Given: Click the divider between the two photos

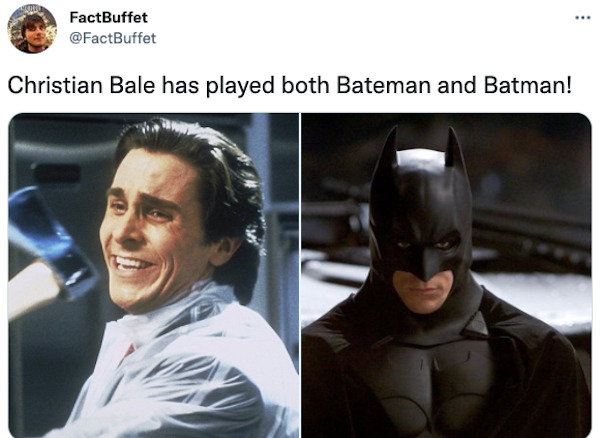Looking at the screenshot, I should pos(300,275).
